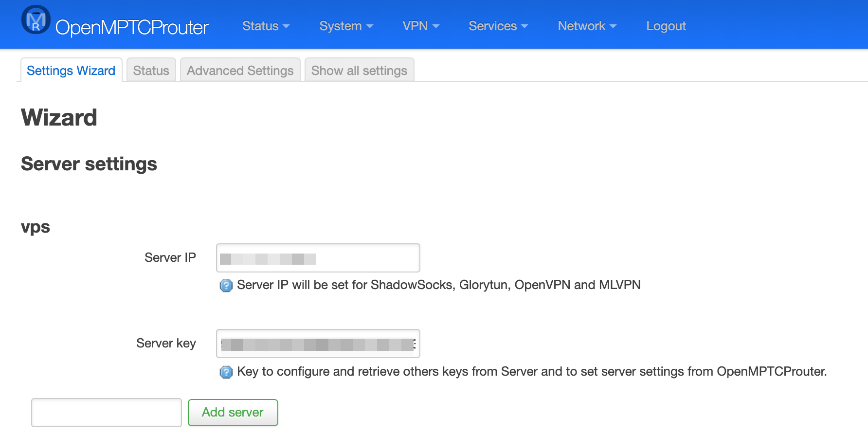Switch to the Status tab
The width and height of the screenshot is (868, 436).
pyautogui.click(x=151, y=70)
